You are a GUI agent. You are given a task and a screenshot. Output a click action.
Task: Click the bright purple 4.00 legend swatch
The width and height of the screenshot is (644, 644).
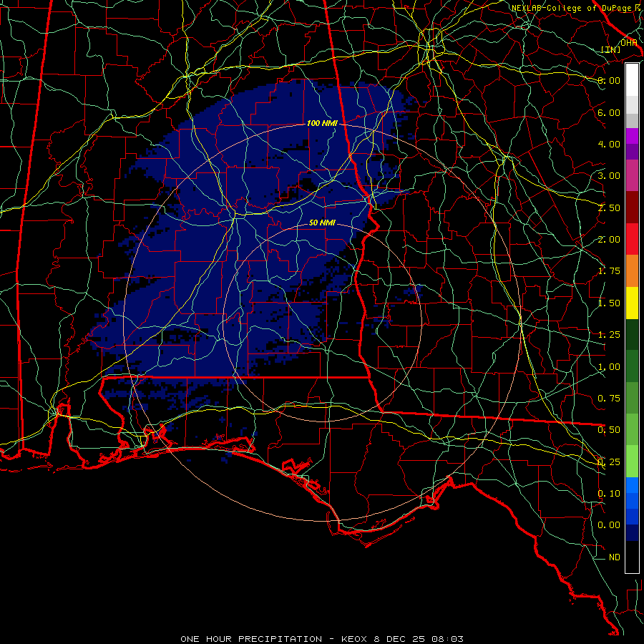(x=632, y=136)
